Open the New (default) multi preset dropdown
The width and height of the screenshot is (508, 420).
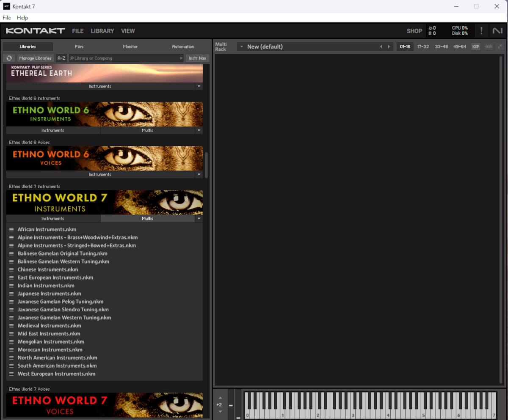coord(241,47)
